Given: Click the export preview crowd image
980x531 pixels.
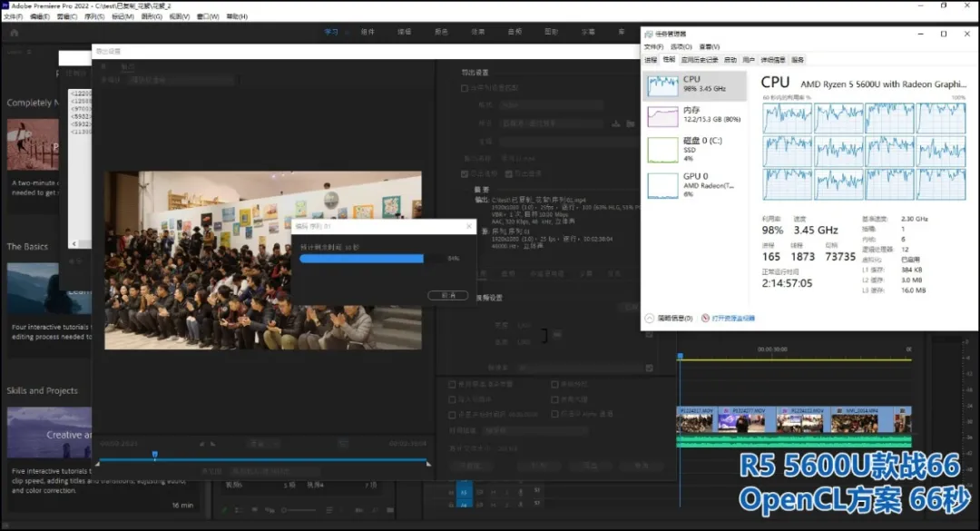Looking at the screenshot, I should pos(262,261).
